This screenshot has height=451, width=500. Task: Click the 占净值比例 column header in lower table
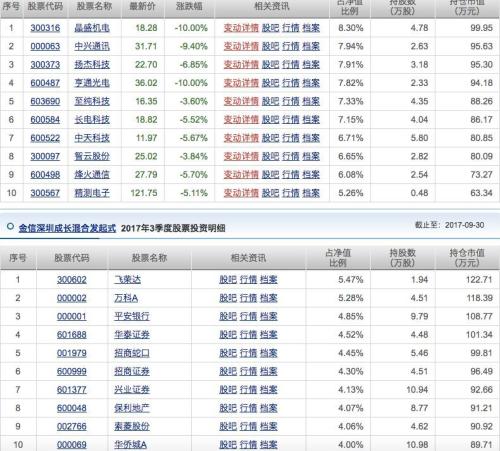[338, 258]
